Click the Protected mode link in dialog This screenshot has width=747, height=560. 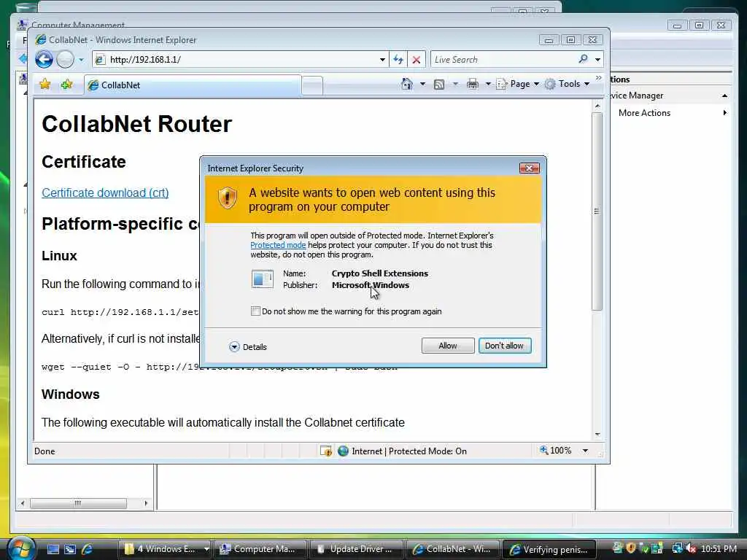pyautogui.click(x=278, y=245)
